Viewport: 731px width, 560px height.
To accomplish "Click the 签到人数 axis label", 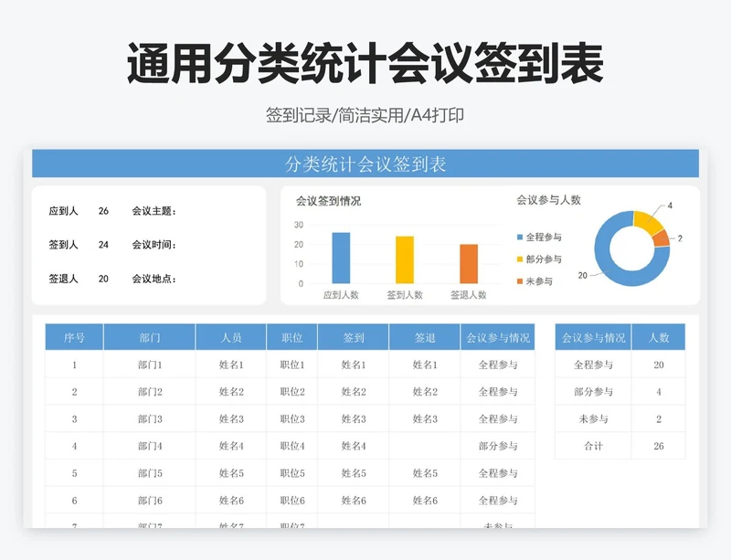I will pos(405,295).
